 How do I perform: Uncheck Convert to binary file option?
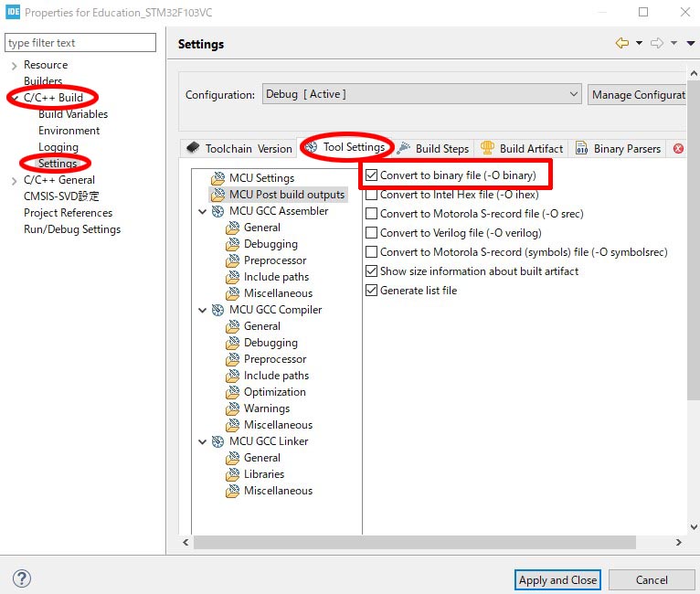tap(371, 175)
